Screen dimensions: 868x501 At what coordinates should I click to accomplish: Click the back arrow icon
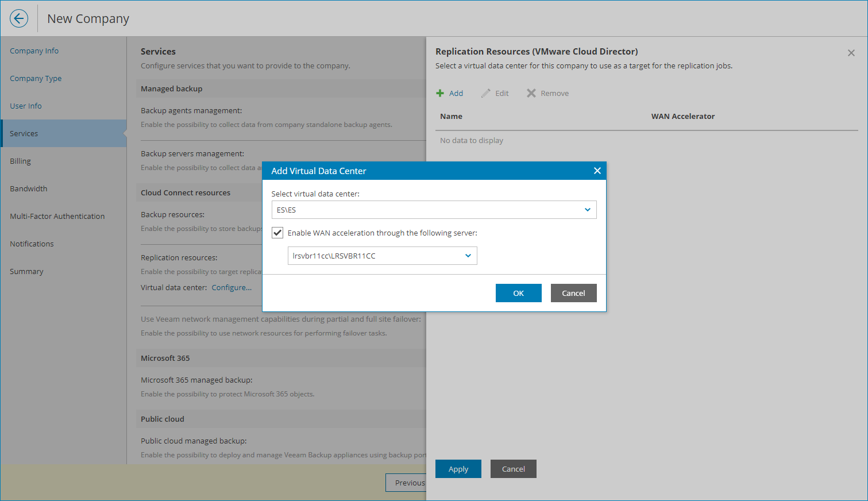(19, 18)
